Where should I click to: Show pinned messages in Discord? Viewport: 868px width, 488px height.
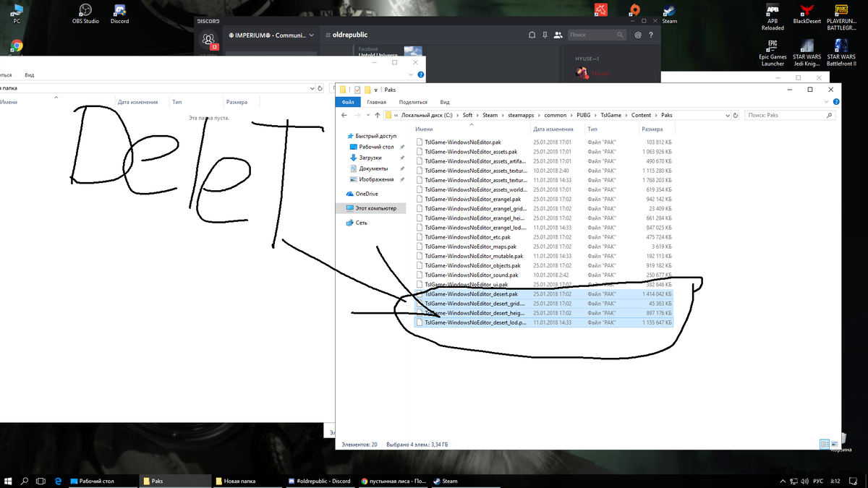coord(545,35)
